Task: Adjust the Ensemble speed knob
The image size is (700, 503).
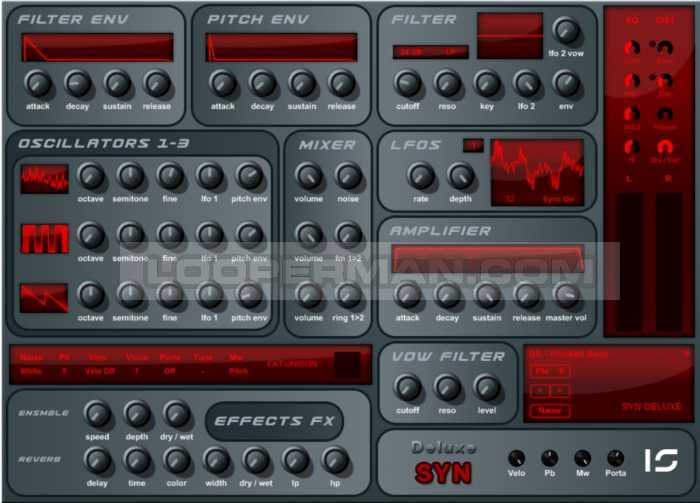Action: pos(97,414)
